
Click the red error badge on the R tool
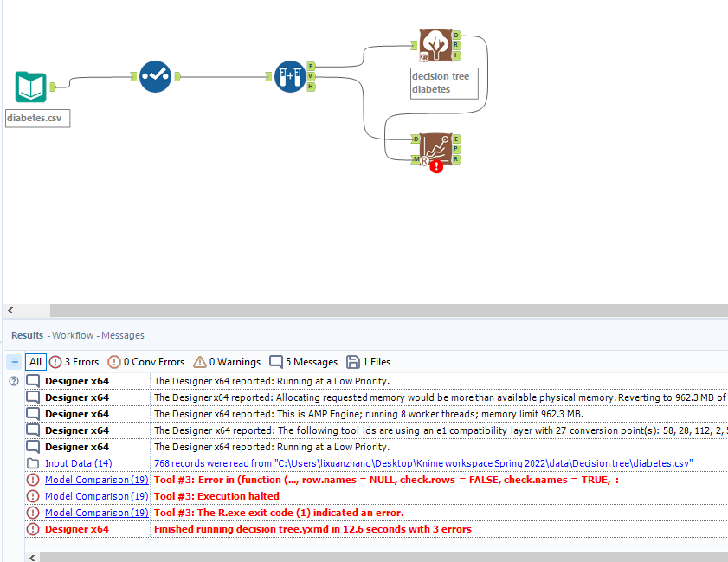click(436, 165)
